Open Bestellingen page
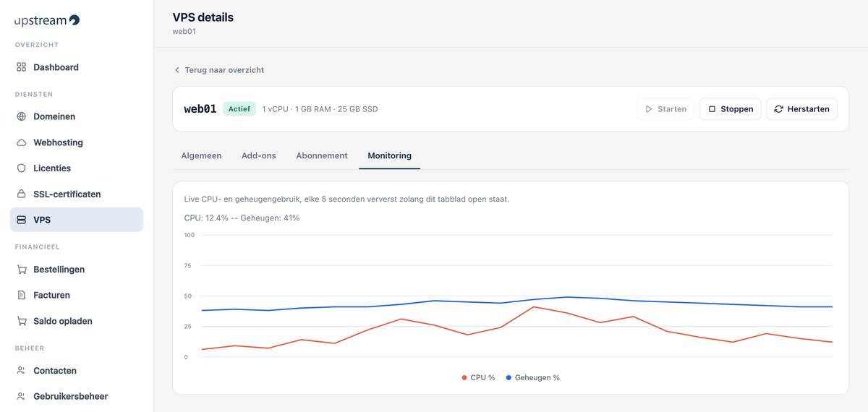 pyautogui.click(x=77, y=270)
